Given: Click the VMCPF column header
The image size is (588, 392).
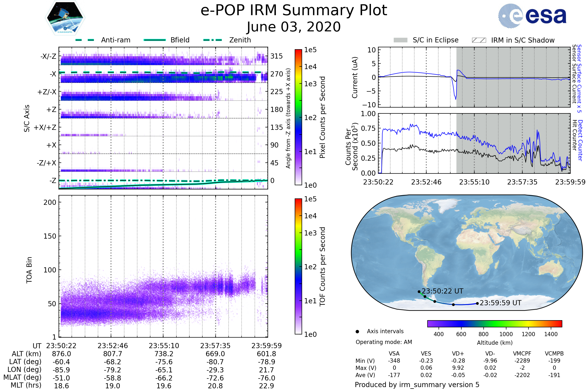Looking at the screenshot, I should pos(522,354).
